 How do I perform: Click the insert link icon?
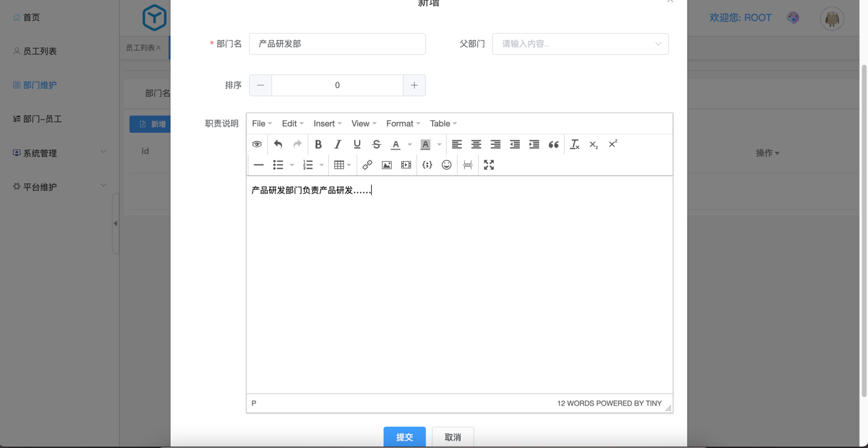pyautogui.click(x=367, y=165)
